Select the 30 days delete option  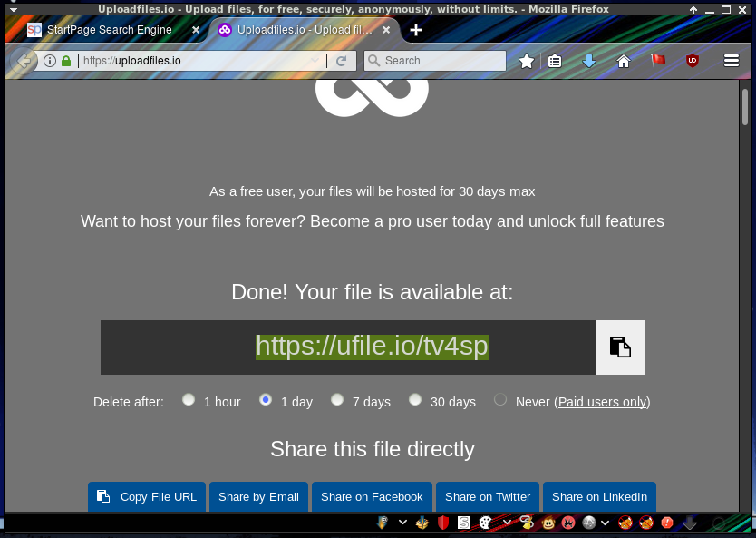coord(415,399)
